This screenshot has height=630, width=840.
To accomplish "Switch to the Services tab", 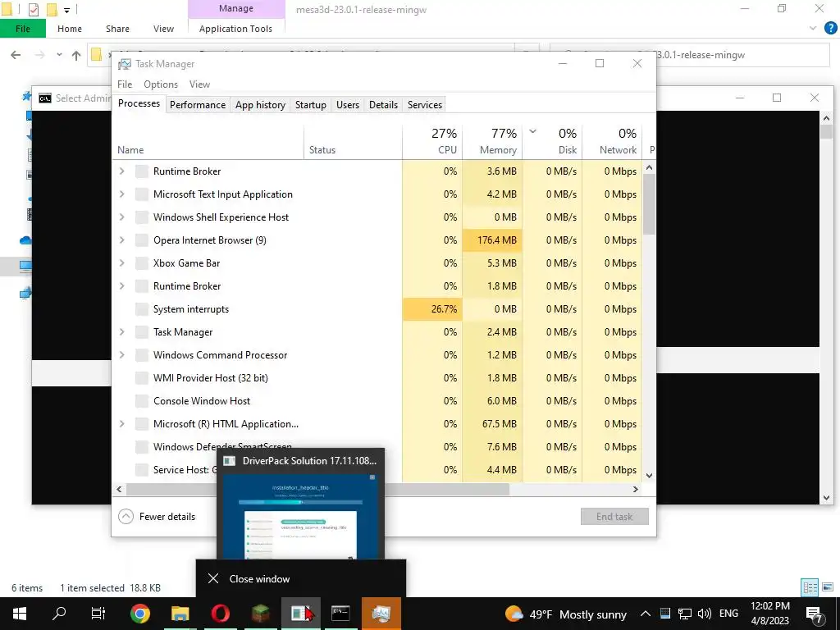I will click(x=425, y=104).
